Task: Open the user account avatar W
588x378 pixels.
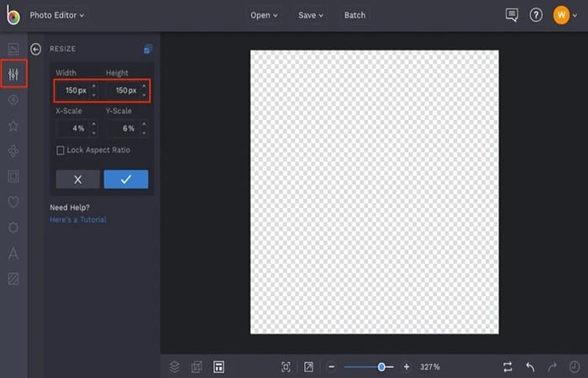Action: [561, 15]
